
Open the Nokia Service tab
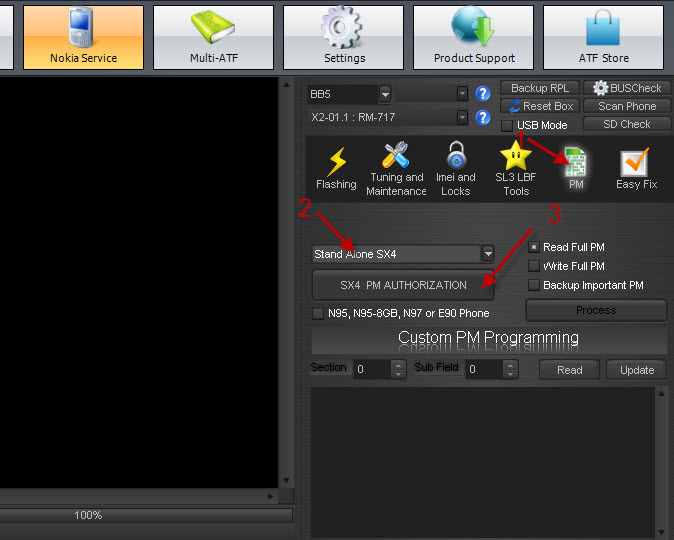click(x=83, y=37)
